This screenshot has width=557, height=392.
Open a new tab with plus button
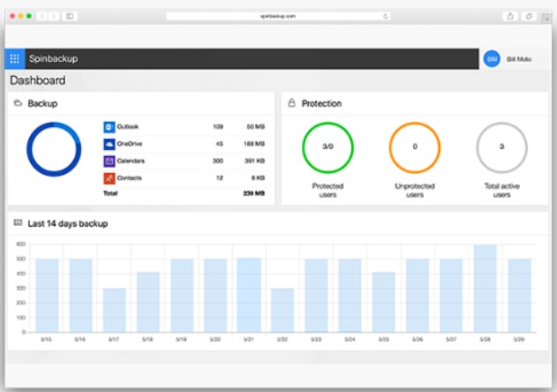click(546, 19)
